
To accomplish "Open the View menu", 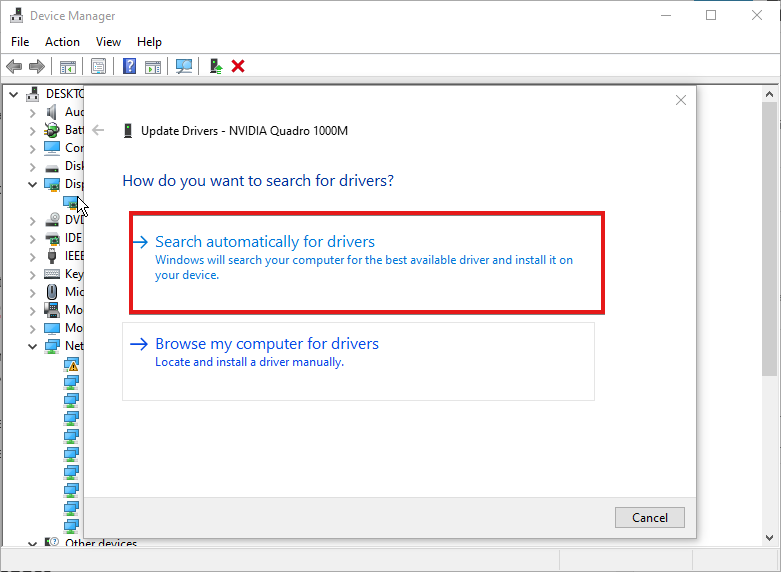I will pos(108,42).
